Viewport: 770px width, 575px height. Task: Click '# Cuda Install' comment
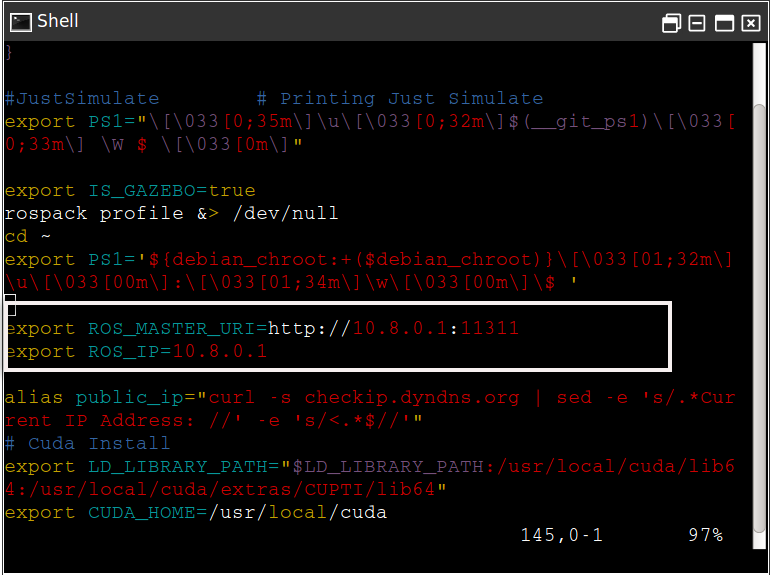point(87,443)
